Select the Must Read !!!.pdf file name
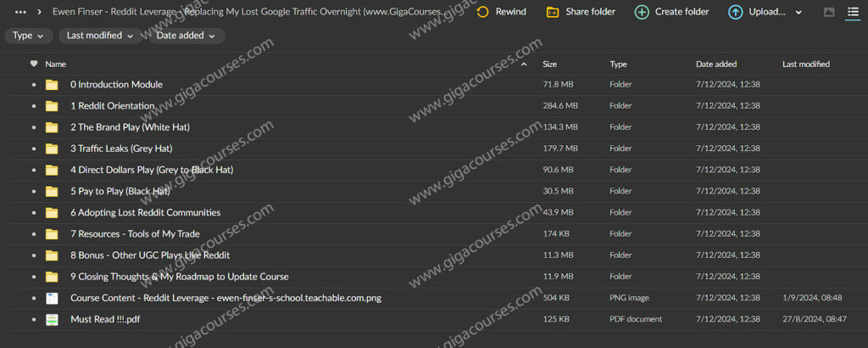 point(105,320)
